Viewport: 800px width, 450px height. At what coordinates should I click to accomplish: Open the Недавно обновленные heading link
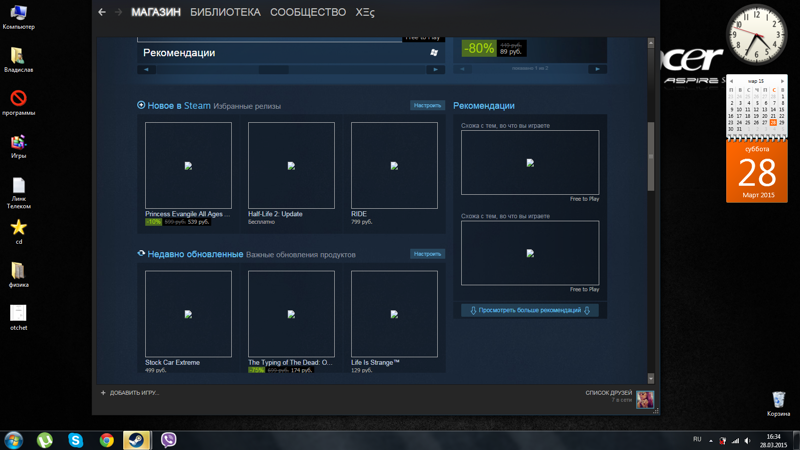(195, 254)
